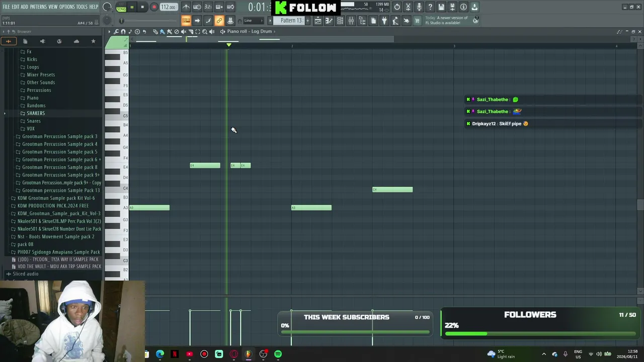Screen dimensions: 644x362
Task: Click the master volume knob
Action: point(107,7)
